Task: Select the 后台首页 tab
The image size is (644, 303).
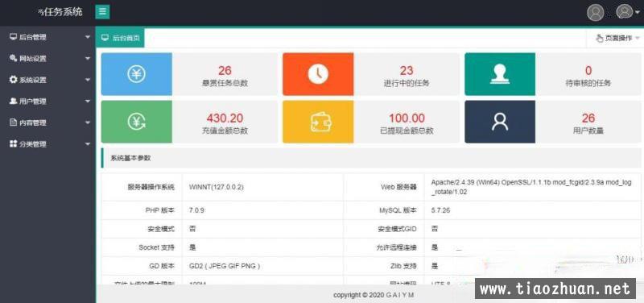Action: click(120, 38)
